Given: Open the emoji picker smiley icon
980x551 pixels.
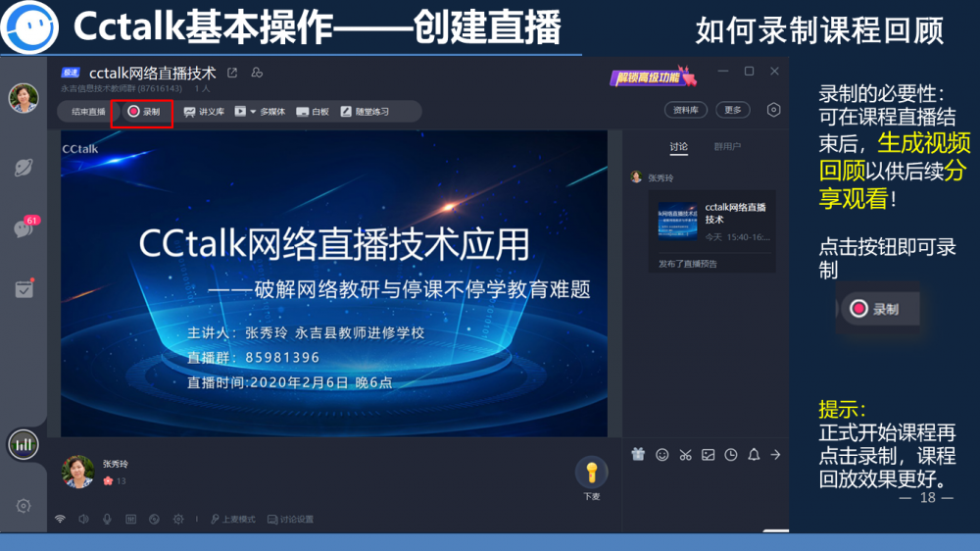Looking at the screenshot, I should [661, 455].
